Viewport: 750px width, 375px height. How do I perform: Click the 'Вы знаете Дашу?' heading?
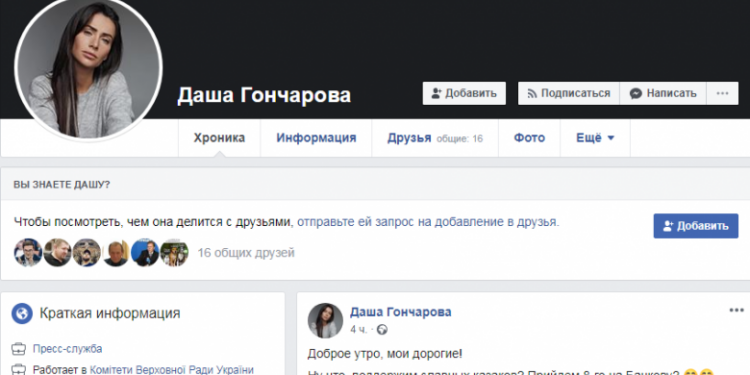(x=61, y=185)
